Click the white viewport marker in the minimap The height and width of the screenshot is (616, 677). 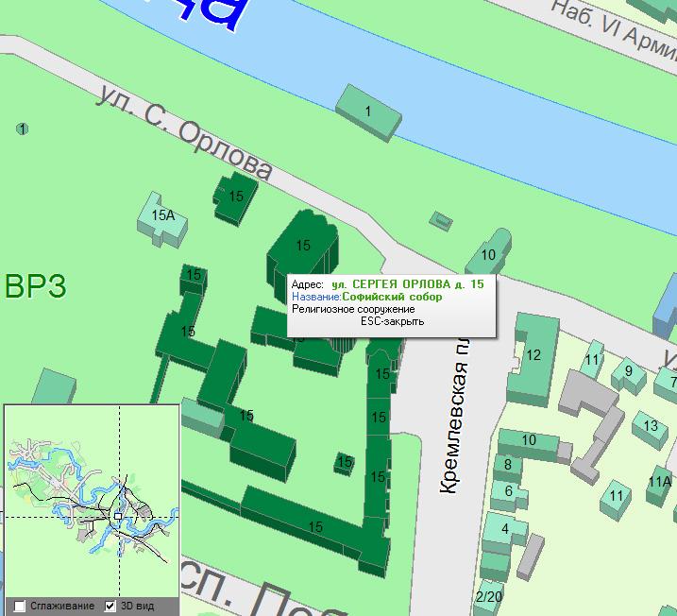117,514
